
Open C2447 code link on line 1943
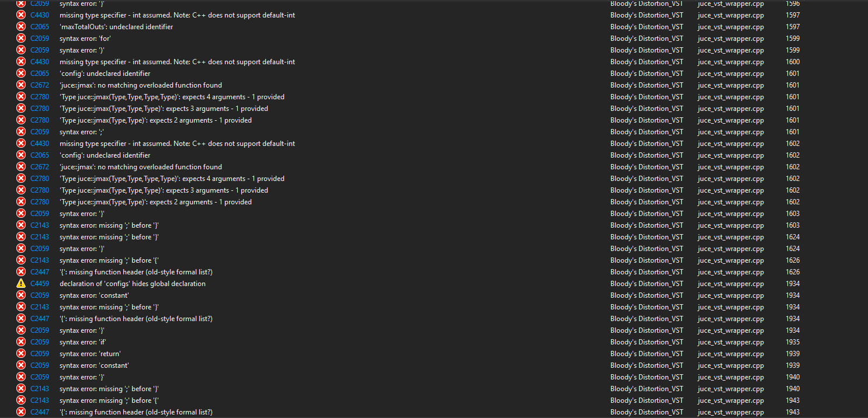(40, 412)
